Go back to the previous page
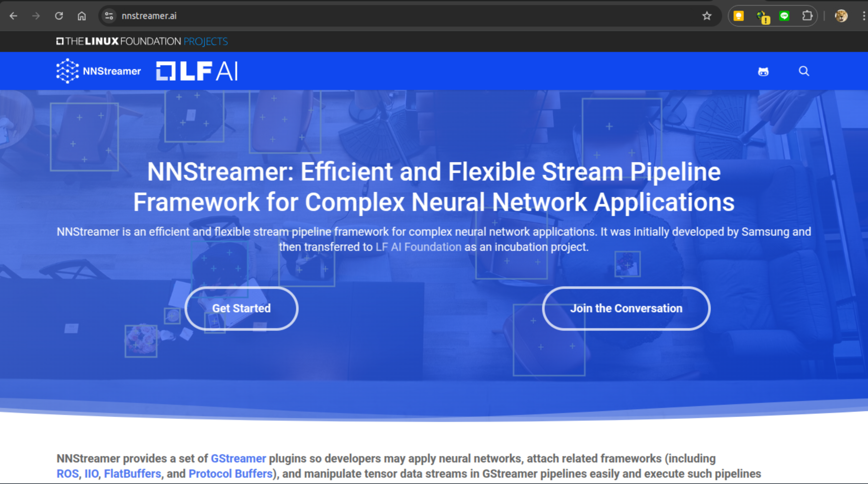868x484 pixels. [14, 16]
